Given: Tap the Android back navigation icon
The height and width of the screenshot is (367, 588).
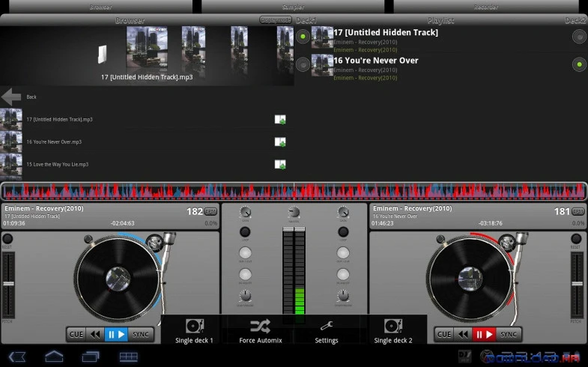Looking at the screenshot, I should (x=17, y=357).
